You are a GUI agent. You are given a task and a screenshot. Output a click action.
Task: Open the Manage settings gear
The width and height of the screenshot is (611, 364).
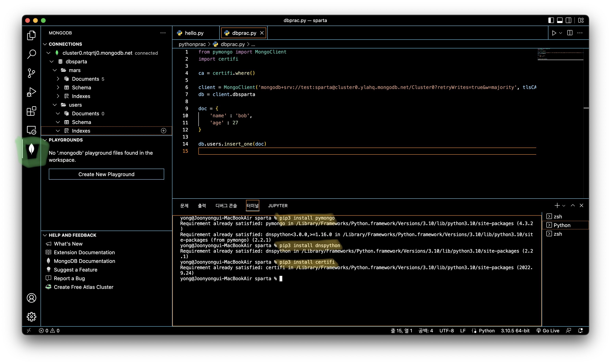pyautogui.click(x=31, y=317)
